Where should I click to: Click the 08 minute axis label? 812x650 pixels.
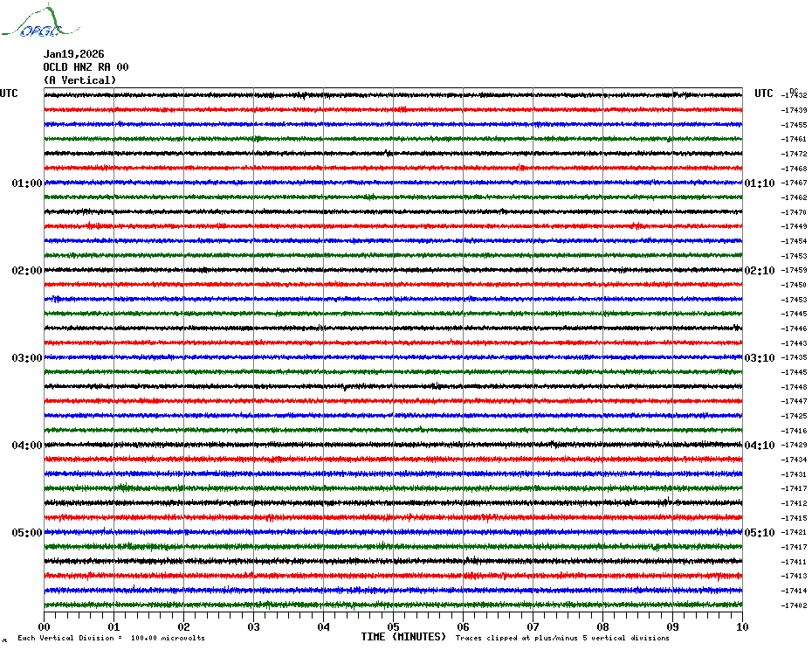click(x=602, y=626)
